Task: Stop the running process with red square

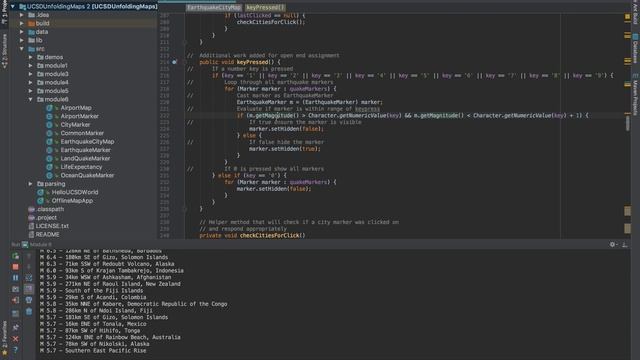Action: pyautogui.click(x=16, y=267)
